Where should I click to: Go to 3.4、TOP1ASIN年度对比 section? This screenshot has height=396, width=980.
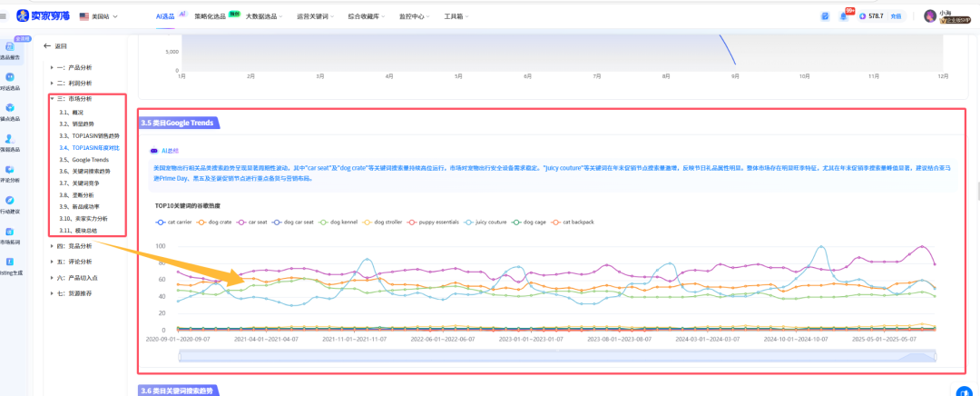tap(89, 148)
